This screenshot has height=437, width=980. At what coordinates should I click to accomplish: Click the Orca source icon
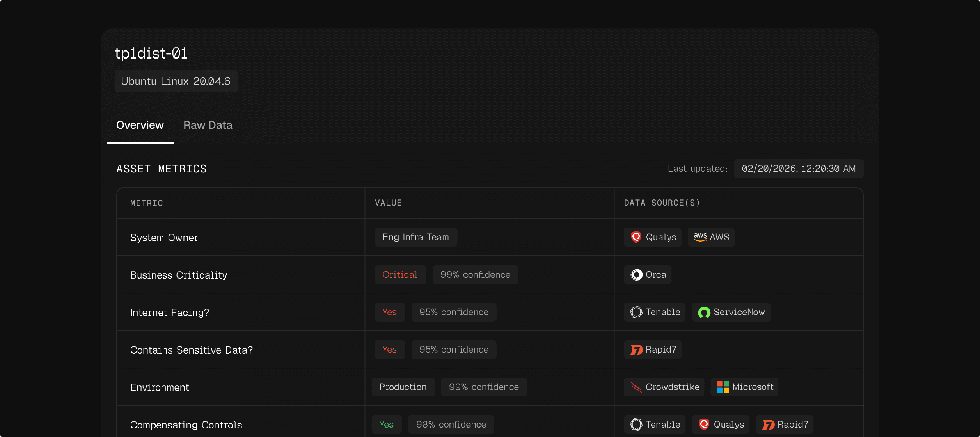click(636, 275)
